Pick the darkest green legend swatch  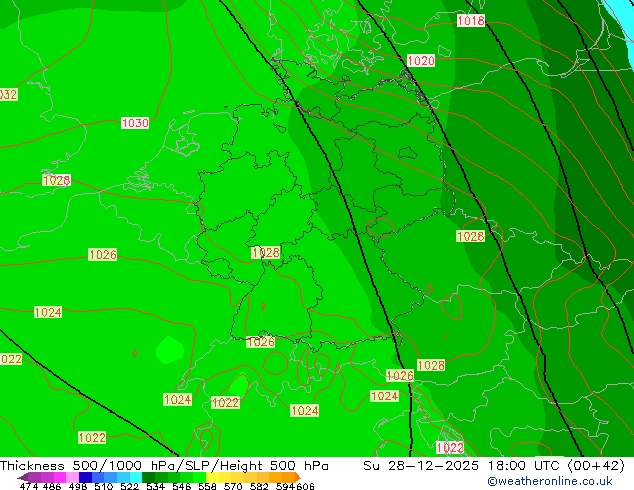[148, 477]
